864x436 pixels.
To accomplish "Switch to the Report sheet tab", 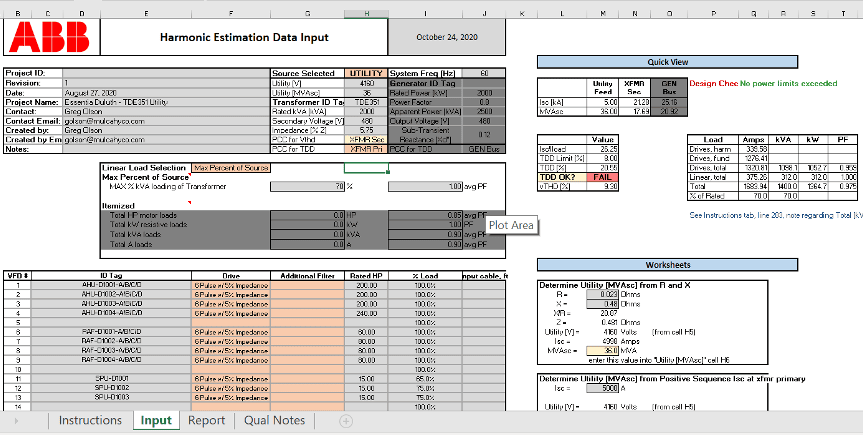I will coord(206,421).
